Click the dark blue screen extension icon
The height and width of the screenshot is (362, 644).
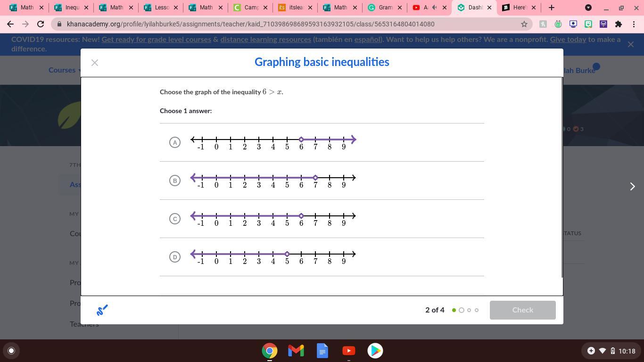click(573, 24)
